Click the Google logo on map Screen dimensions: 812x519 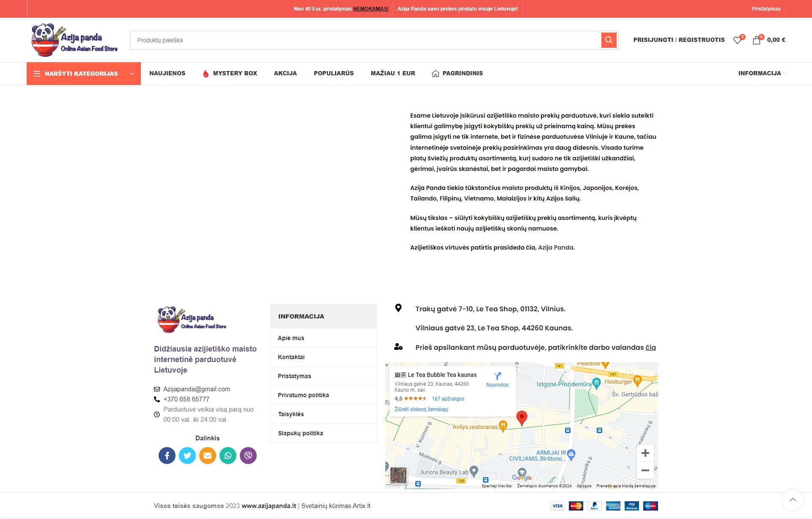pos(522,478)
